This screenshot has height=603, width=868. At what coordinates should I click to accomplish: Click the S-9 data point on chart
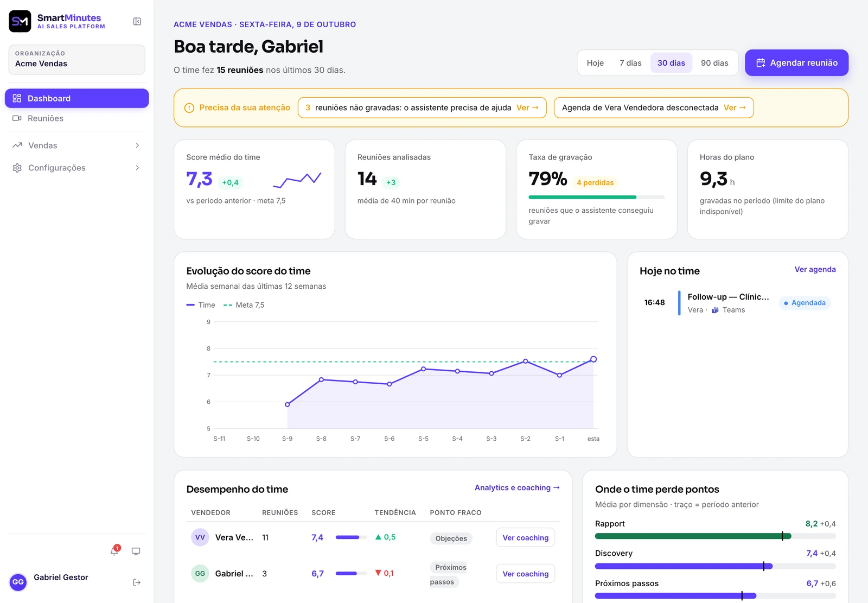288,404
